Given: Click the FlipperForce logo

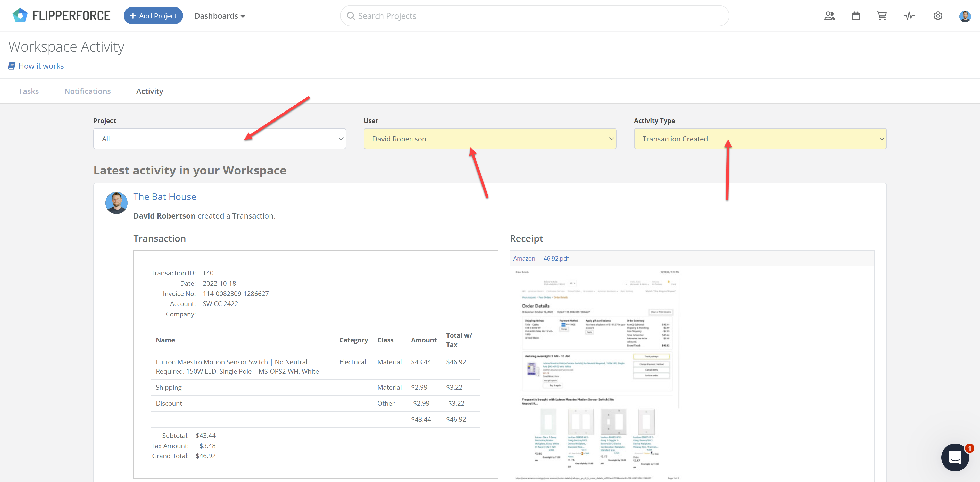Looking at the screenshot, I should point(61,15).
